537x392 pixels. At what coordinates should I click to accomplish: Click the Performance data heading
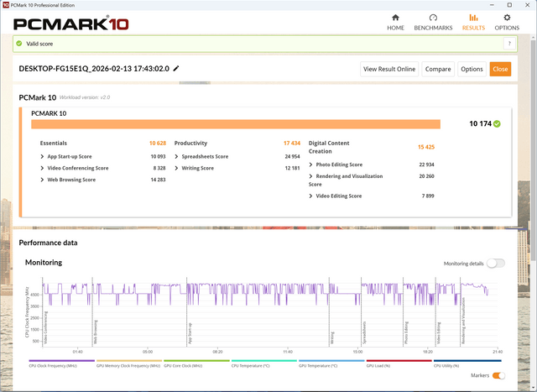pyautogui.click(x=48, y=243)
